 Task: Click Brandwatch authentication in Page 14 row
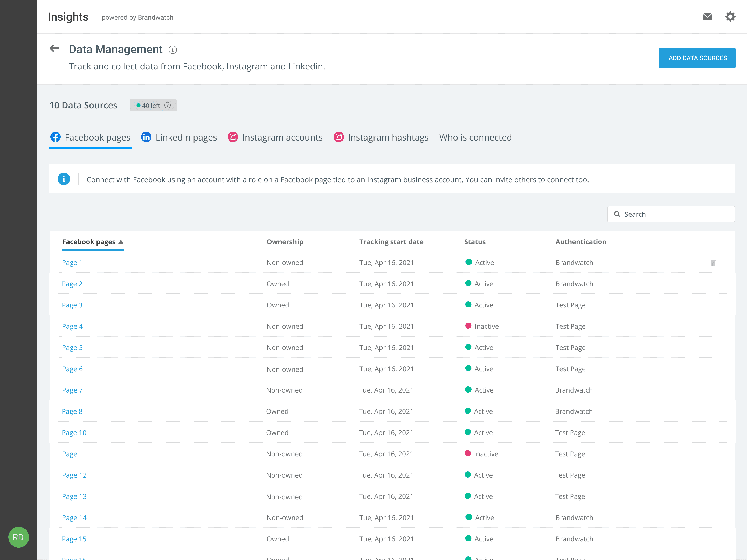pyautogui.click(x=574, y=518)
